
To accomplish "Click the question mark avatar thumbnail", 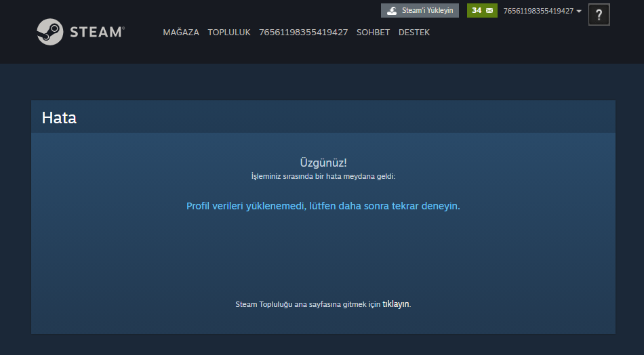I will click(599, 15).
